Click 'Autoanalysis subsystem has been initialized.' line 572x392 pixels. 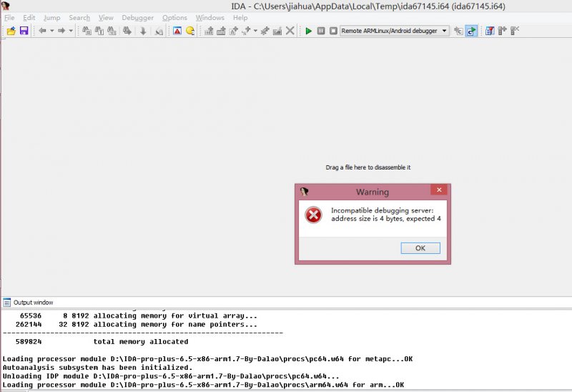[x=97, y=368]
